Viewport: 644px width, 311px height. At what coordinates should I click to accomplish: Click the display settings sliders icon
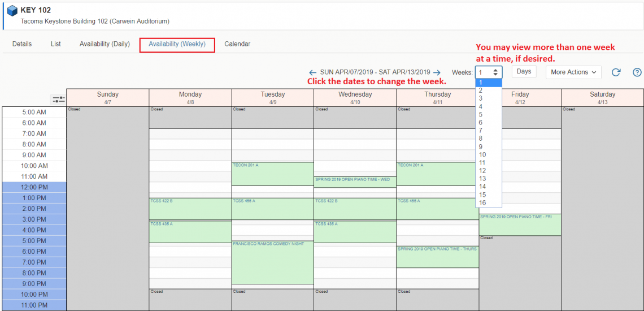click(x=58, y=99)
